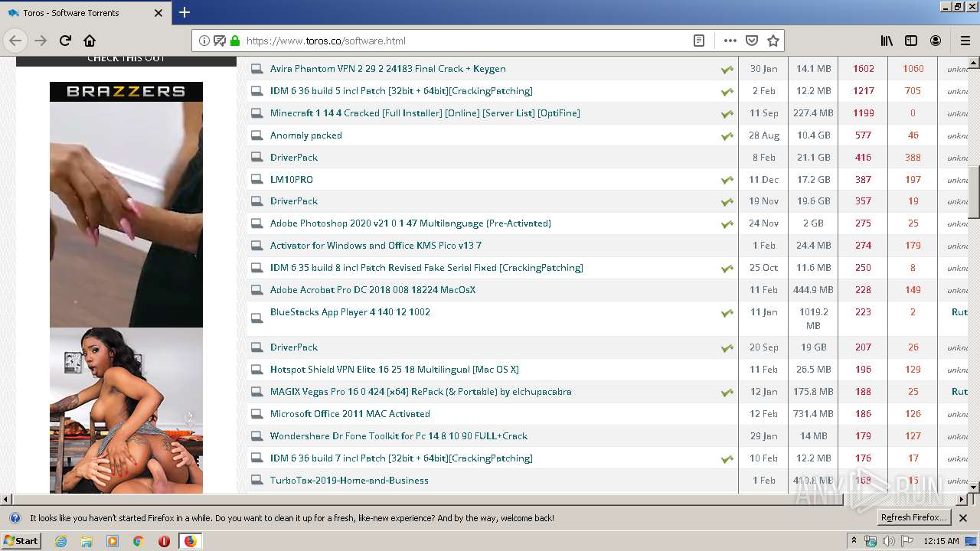Viewport: 980px width, 551px height.
Task: Open Adobe Acrobat Pro DC 2018 MacOsX link
Action: [372, 290]
